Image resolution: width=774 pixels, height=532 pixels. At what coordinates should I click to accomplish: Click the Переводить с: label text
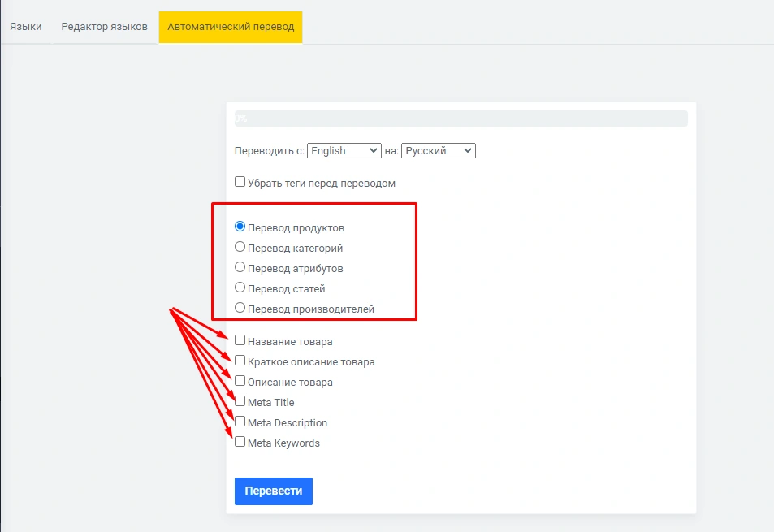tap(270, 151)
